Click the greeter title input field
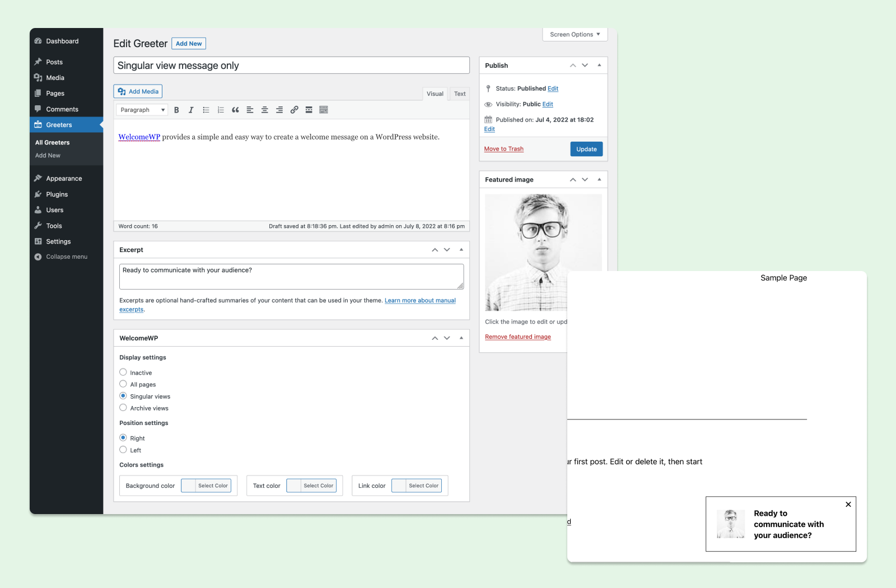 pyautogui.click(x=291, y=66)
